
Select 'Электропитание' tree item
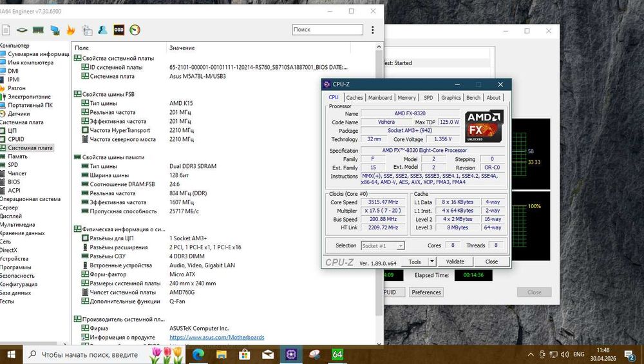pyautogui.click(x=29, y=97)
